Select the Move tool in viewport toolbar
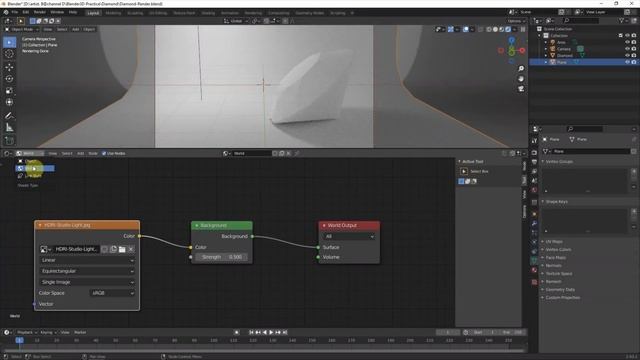The width and height of the screenshot is (640, 360). [x=9, y=67]
